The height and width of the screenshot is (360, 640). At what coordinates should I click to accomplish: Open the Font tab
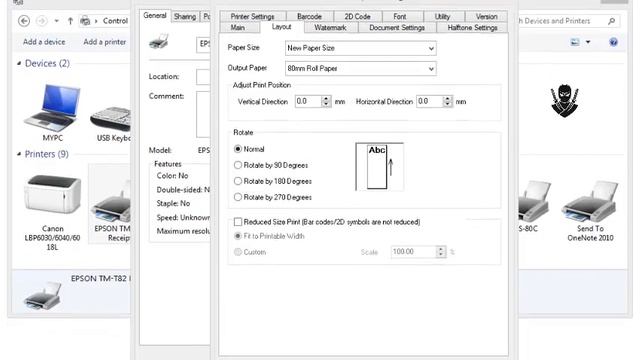400,16
